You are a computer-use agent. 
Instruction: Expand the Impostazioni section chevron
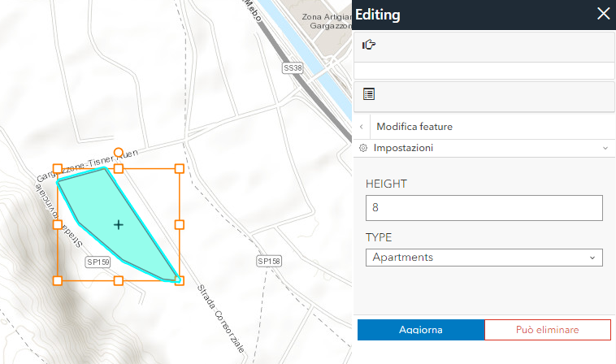605,148
